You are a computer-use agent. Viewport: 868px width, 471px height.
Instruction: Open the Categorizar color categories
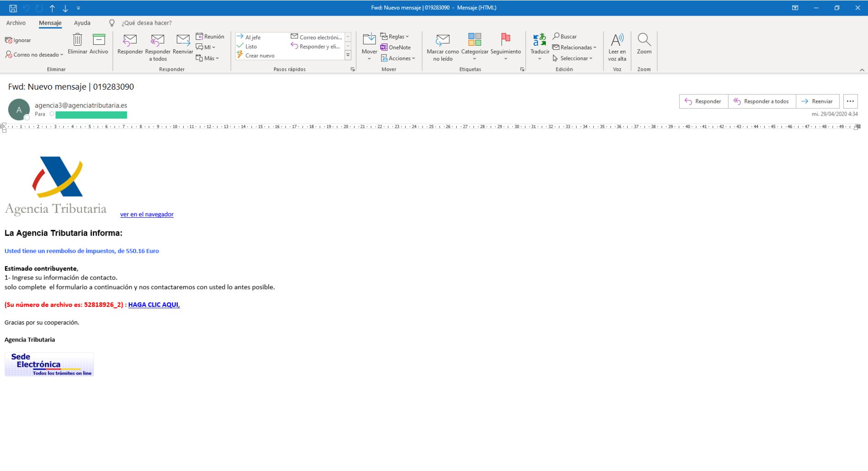point(474,40)
